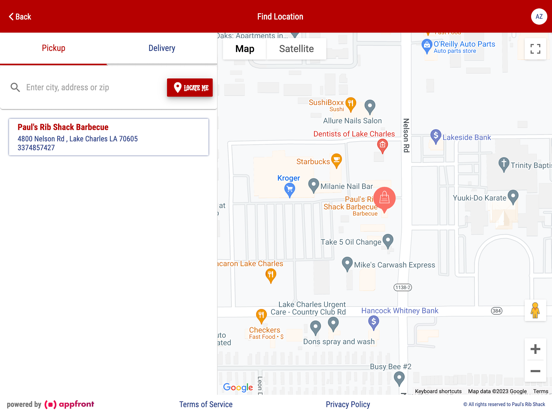Click the Dentists of Lake Charles pin

point(382,146)
